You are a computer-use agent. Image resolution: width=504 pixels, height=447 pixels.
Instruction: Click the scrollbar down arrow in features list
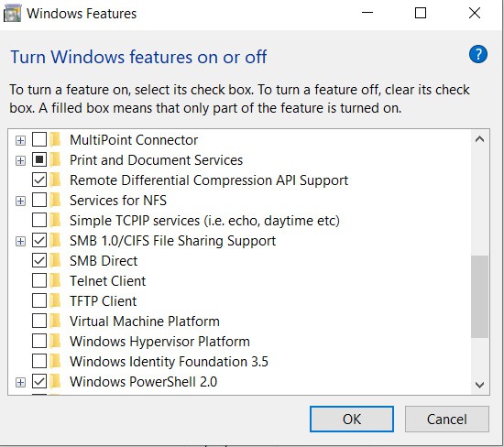(479, 385)
